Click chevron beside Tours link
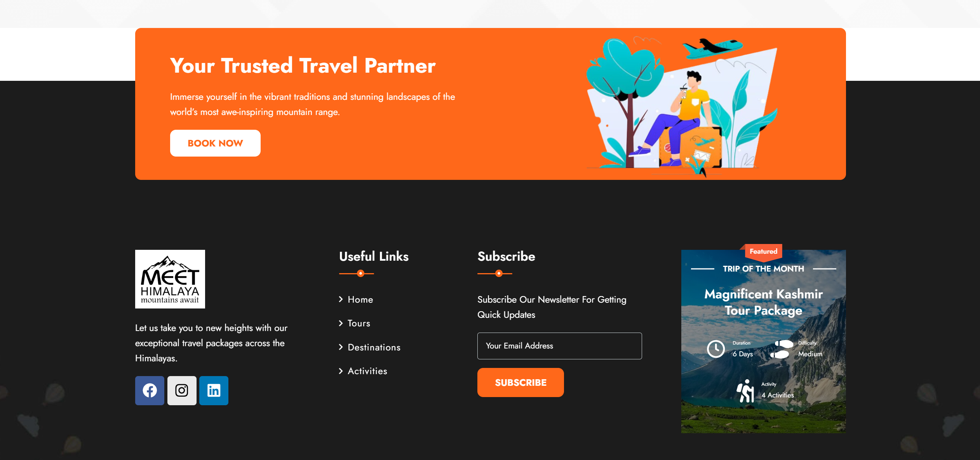The image size is (980, 460). click(x=341, y=323)
